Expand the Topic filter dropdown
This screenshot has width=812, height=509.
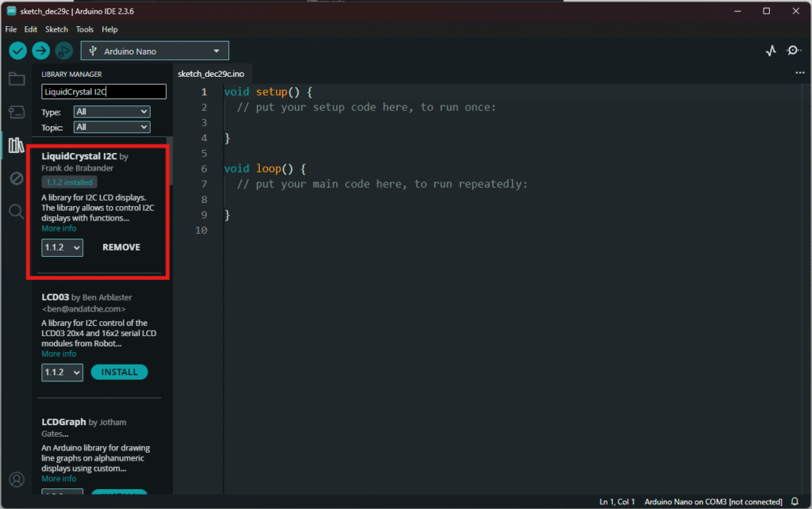[x=111, y=127]
